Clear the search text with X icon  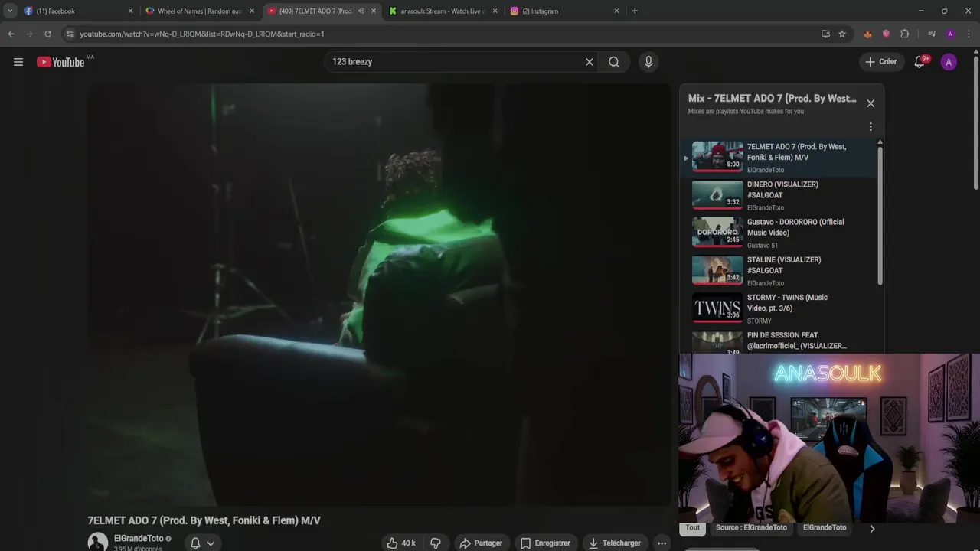coord(590,62)
